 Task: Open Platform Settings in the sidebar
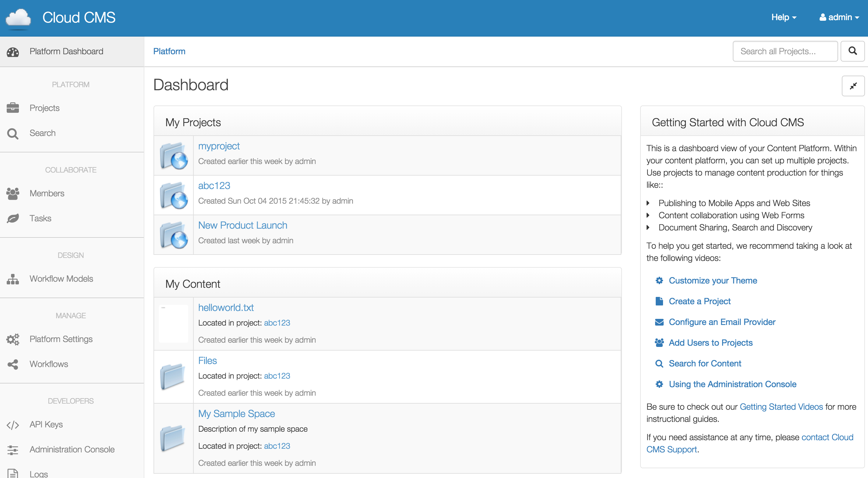click(72, 339)
